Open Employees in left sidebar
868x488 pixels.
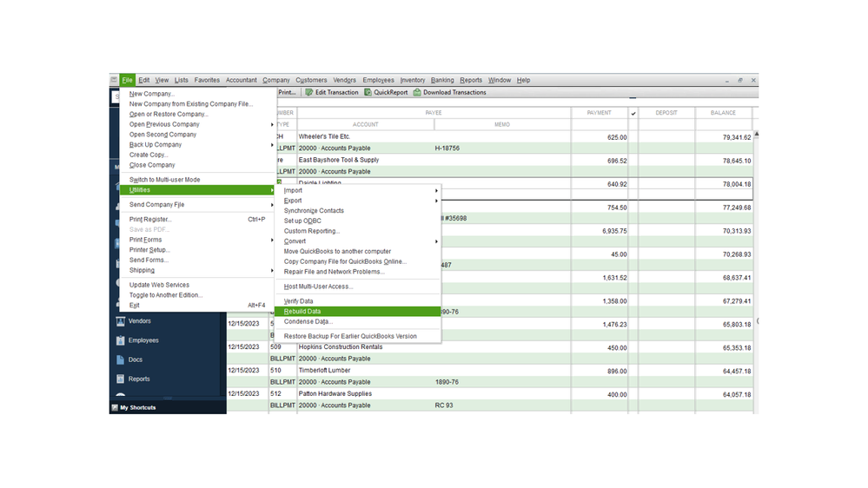143,340
